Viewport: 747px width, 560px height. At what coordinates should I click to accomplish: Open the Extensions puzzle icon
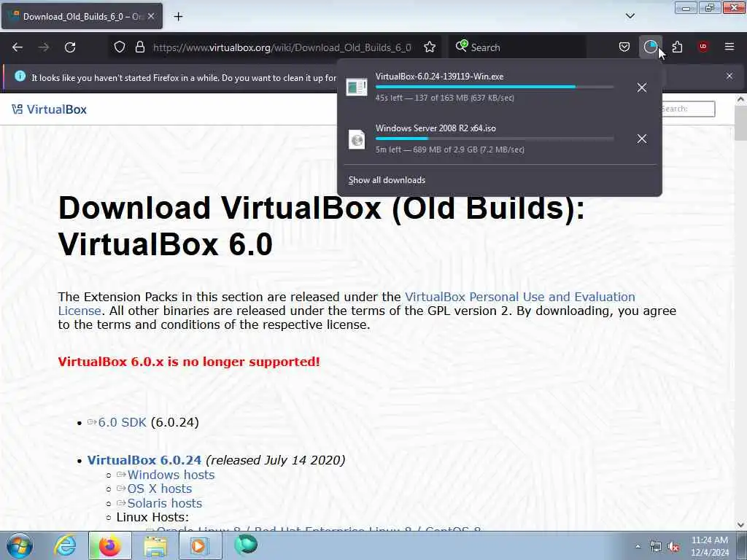[677, 47]
